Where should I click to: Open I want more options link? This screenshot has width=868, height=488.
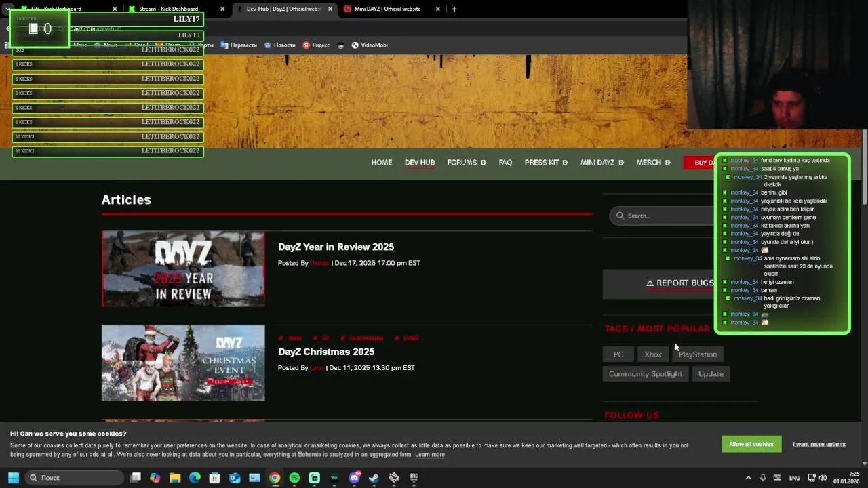pyautogui.click(x=819, y=444)
